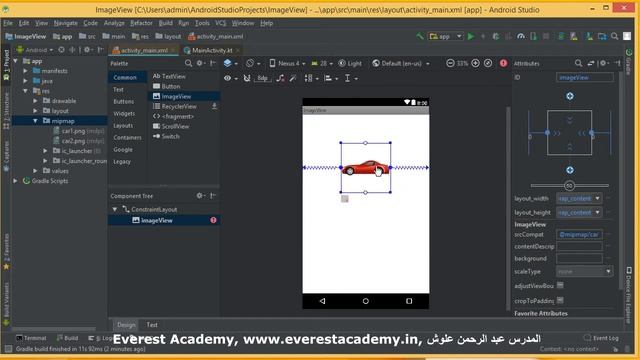640x360 pixels.
Task: Select the Buttons palette category
Action: (x=124, y=101)
